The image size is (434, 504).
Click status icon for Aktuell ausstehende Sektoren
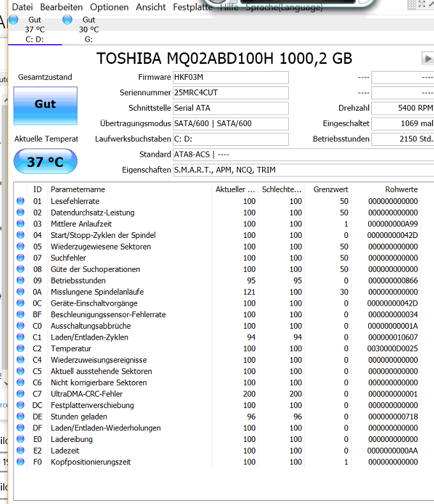click(20, 371)
